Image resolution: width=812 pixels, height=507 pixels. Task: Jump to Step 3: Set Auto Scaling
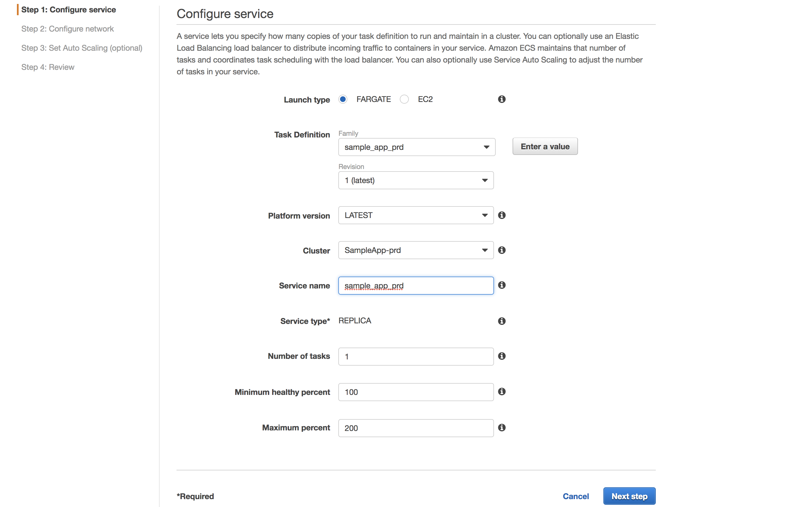[81, 48]
